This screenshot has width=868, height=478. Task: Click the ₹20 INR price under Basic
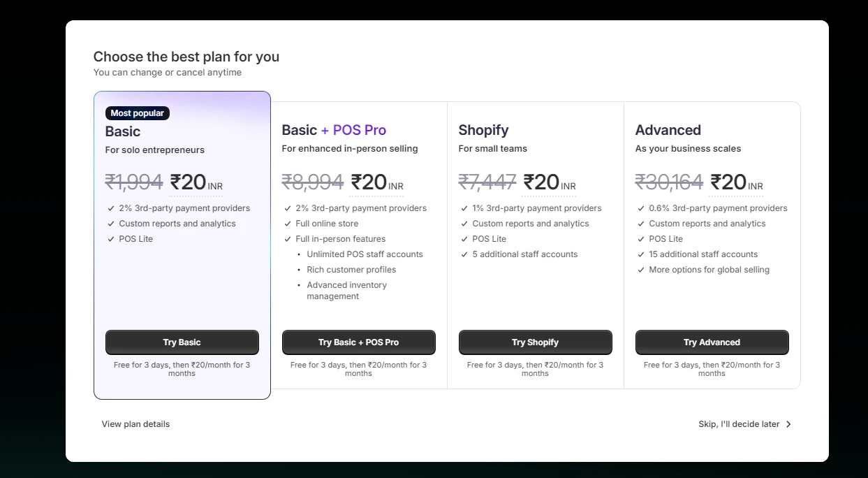tap(196, 183)
